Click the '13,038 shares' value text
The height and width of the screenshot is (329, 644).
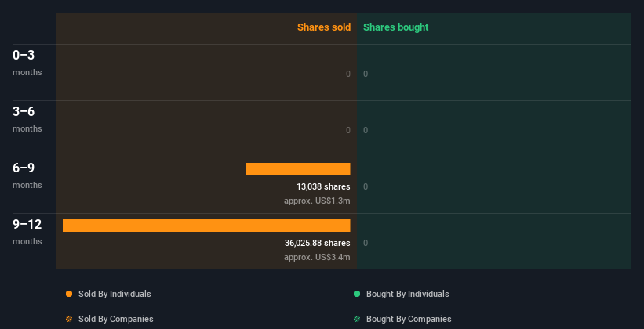[323, 186]
